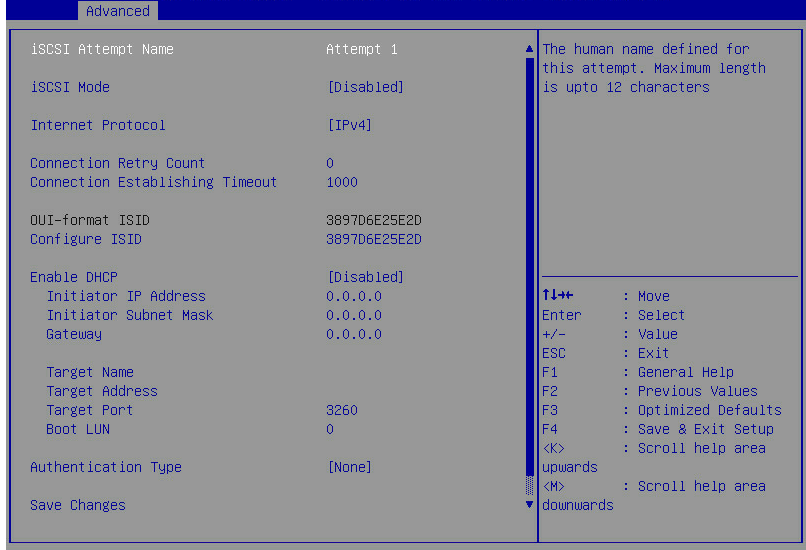Click the F2 Previous Values entry
The width and height of the screenshot is (806, 550).
(650, 392)
